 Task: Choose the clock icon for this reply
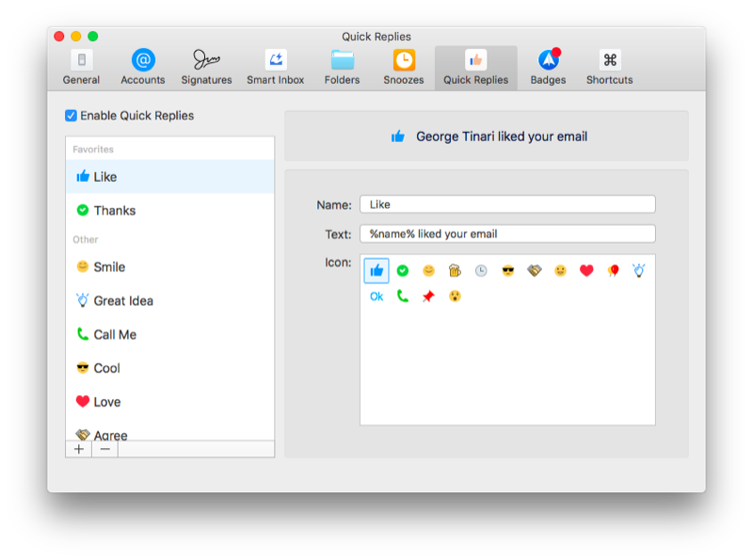click(481, 271)
